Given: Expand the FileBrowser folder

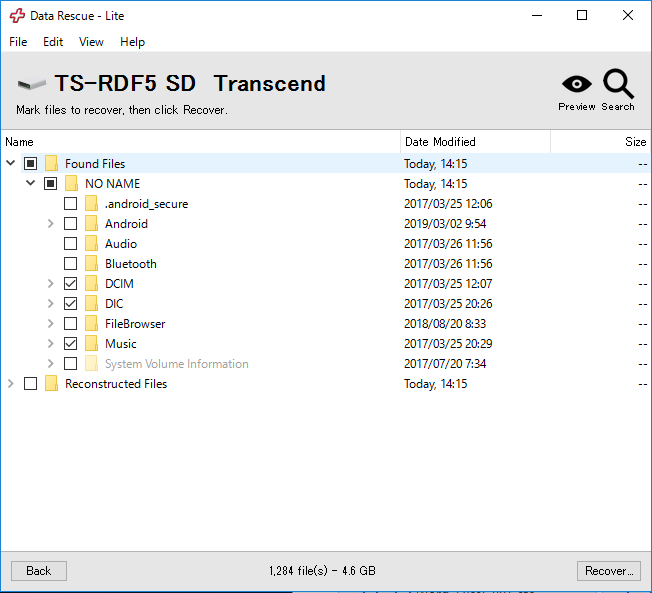Looking at the screenshot, I should pos(51,324).
